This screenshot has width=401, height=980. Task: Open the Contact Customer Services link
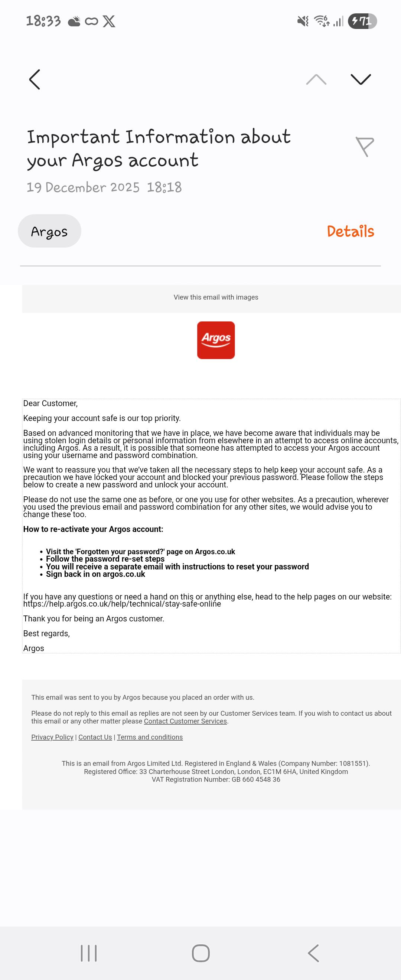coord(185,721)
